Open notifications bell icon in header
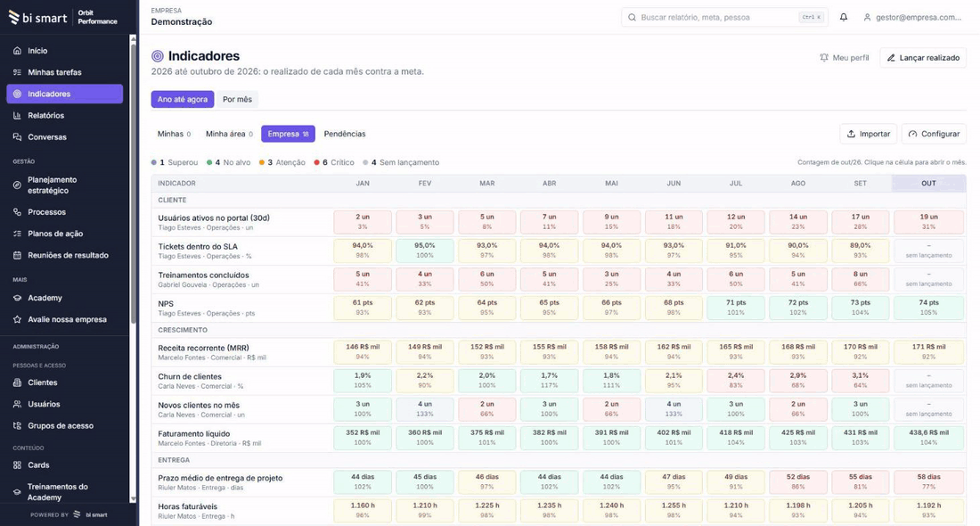 [844, 18]
